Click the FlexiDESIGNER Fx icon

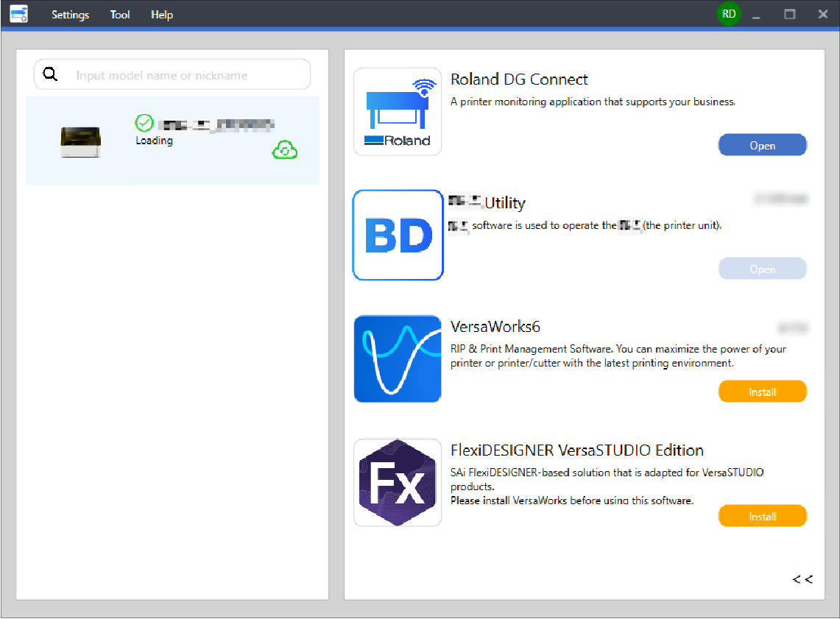398,482
